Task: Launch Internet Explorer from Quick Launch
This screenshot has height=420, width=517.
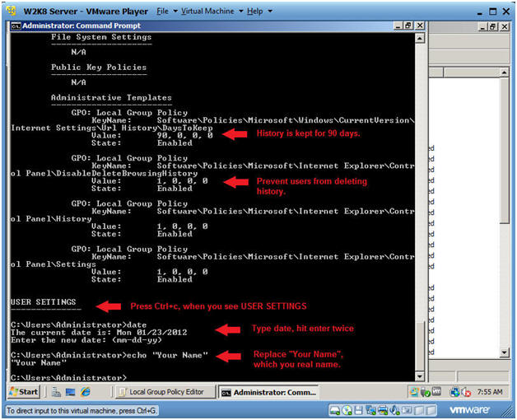Action: (86, 392)
